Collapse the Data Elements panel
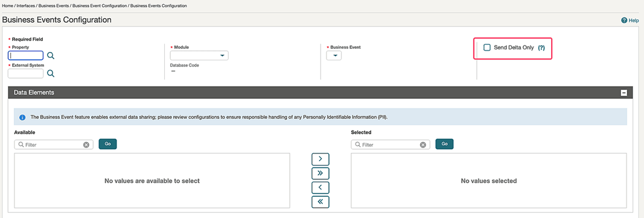Screen dimensions: 644x218 624,93
